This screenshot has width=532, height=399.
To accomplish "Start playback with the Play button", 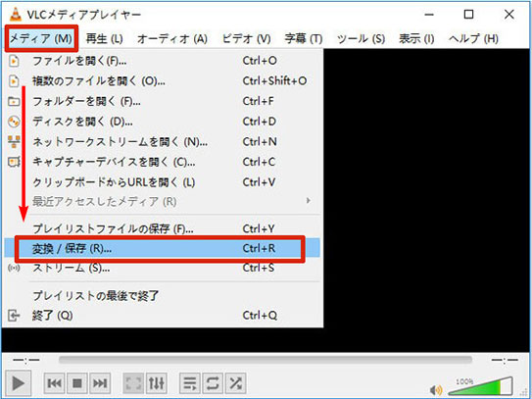I will [18, 383].
